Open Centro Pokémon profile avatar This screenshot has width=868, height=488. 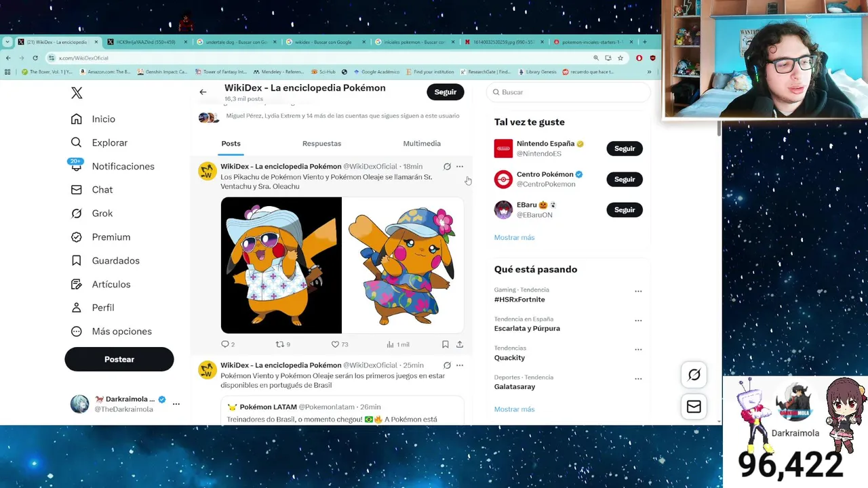pos(503,179)
